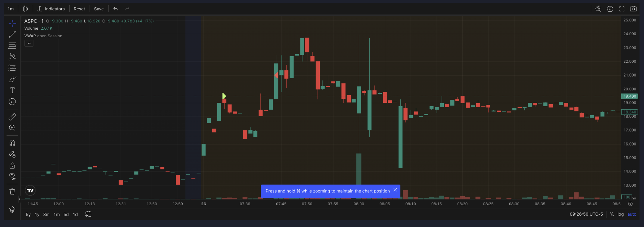Collapse the indicator legend chevron

[29, 43]
